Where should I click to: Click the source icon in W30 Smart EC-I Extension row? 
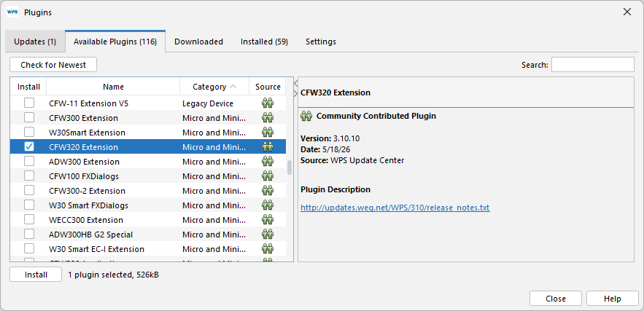[268, 249]
